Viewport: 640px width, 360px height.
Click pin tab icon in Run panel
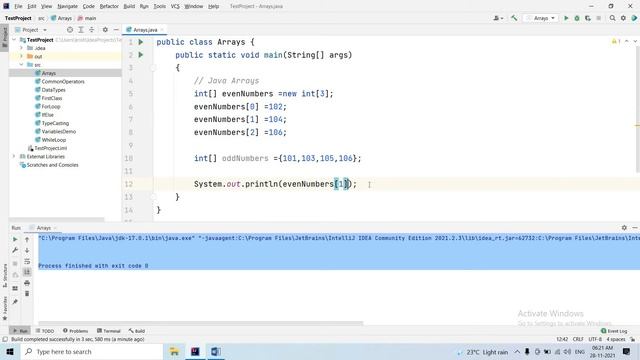point(15,302)
